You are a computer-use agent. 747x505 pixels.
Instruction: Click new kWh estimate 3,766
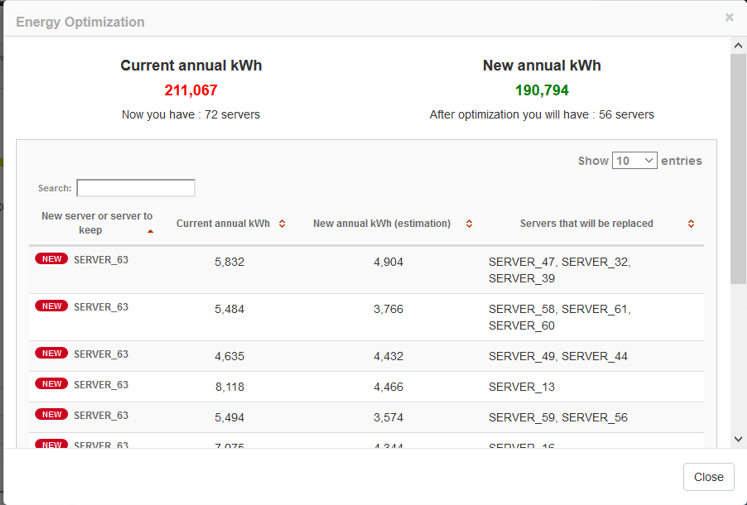(x=388, y=309)
